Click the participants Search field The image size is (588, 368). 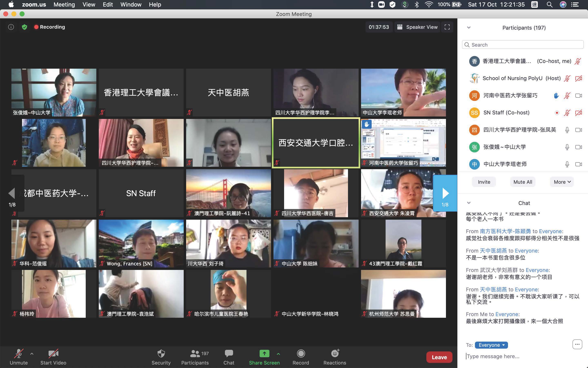pos(523,45)
